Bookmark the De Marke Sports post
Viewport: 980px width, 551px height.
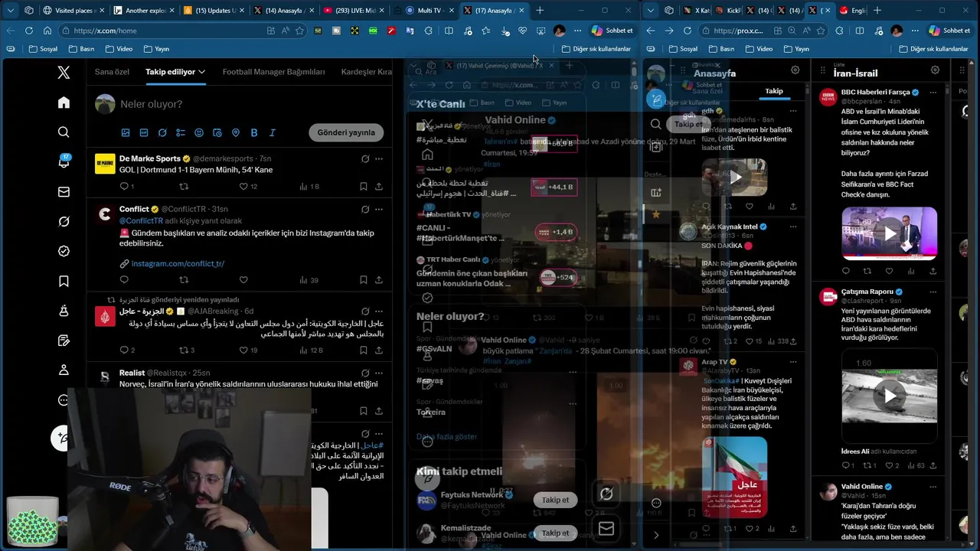(x=362, y=186)
